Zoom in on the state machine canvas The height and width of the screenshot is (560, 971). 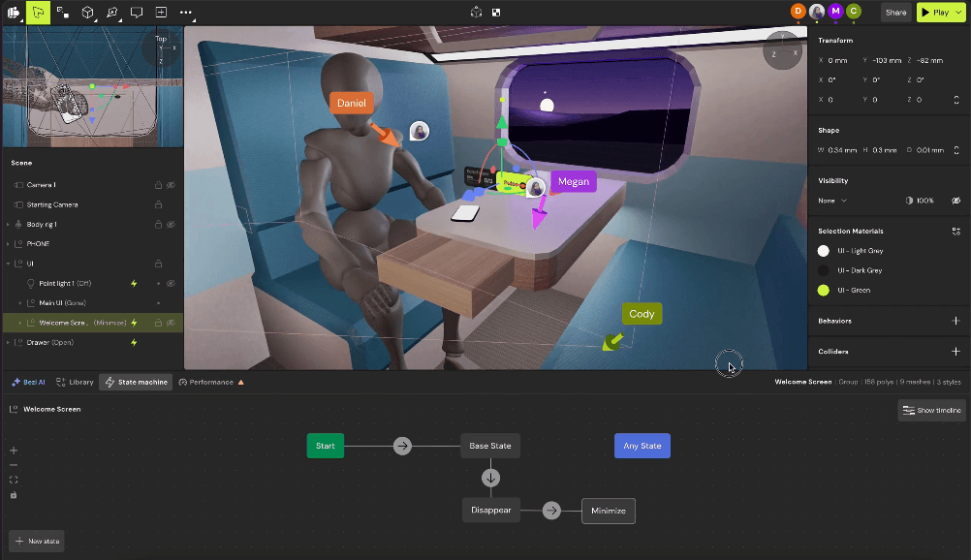click(x=14, y=451)
